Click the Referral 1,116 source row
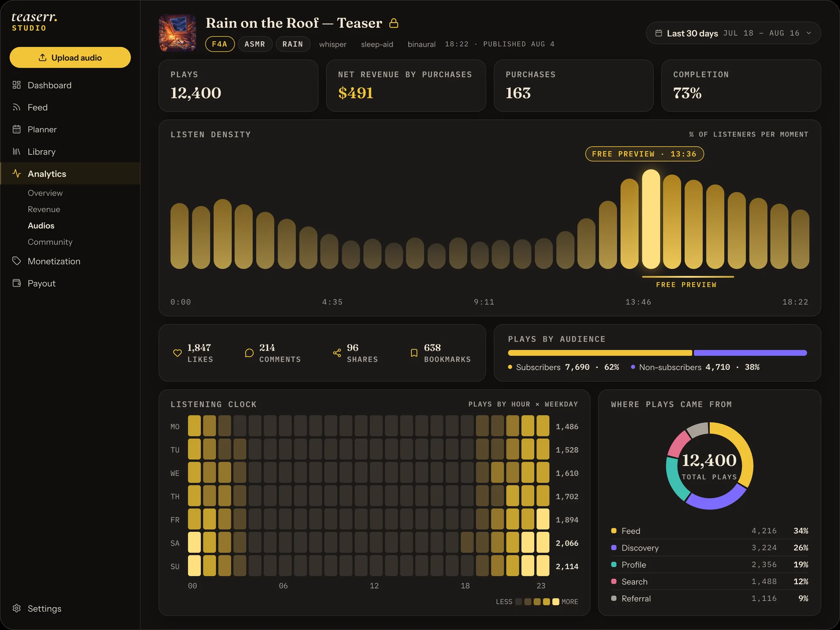This screenshot has width=840, height=630. [709, 598]
